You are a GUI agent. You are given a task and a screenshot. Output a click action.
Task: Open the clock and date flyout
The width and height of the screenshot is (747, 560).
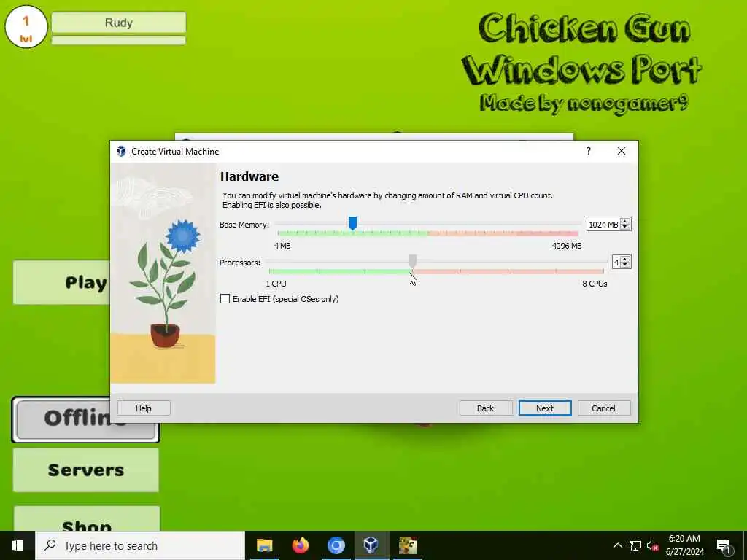point(684,545)
